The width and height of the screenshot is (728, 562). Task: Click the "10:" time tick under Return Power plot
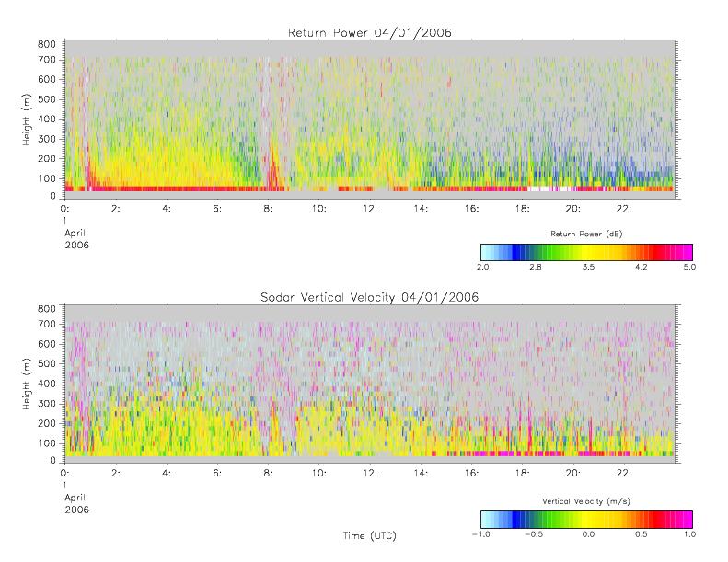319,209
